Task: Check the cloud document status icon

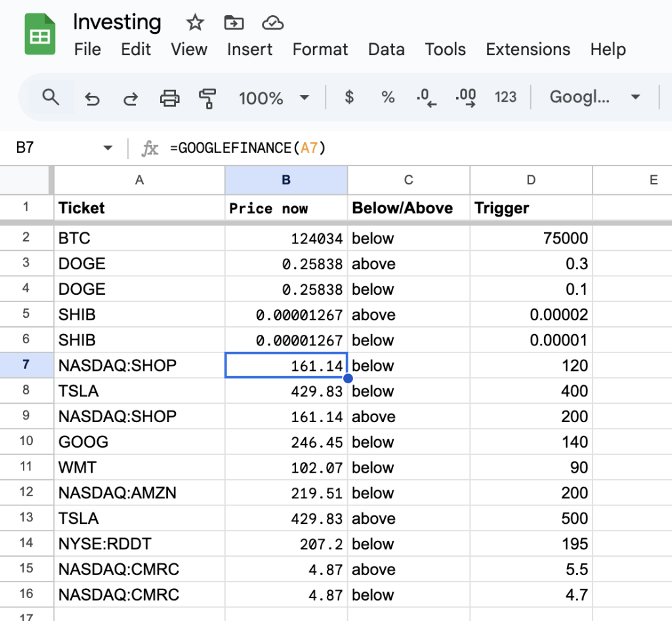Action: tap(272, 23)
